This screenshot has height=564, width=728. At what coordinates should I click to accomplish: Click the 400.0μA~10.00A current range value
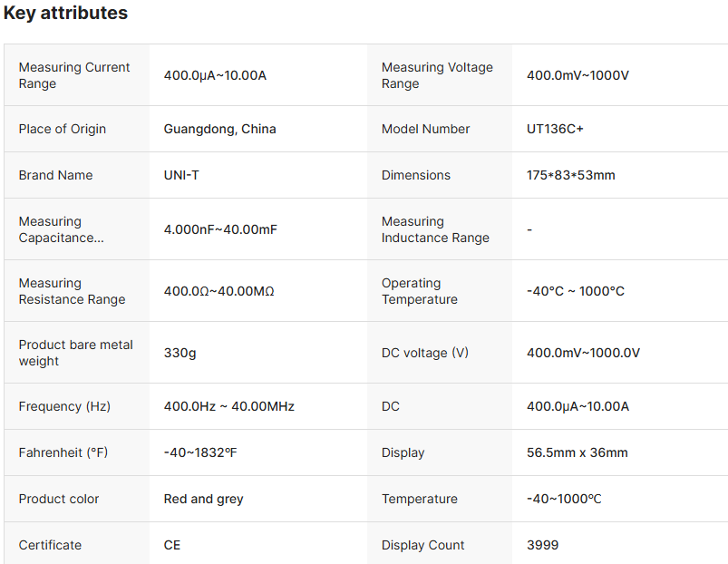point(215,75)
